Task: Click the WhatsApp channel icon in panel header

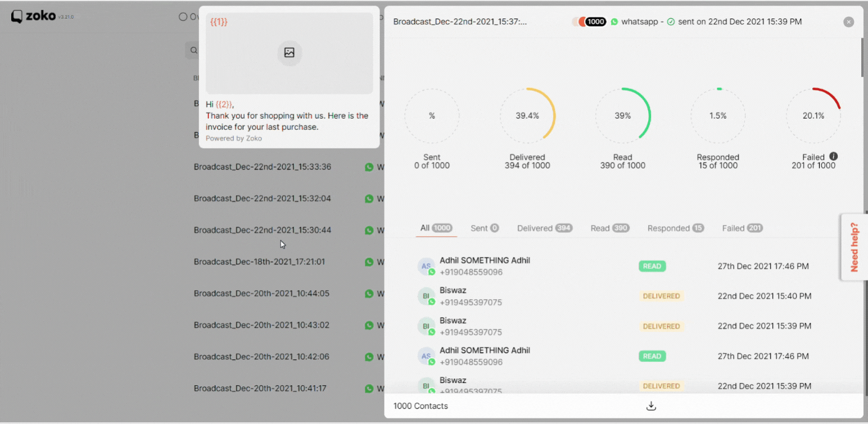Action: [x=614, y=22]
